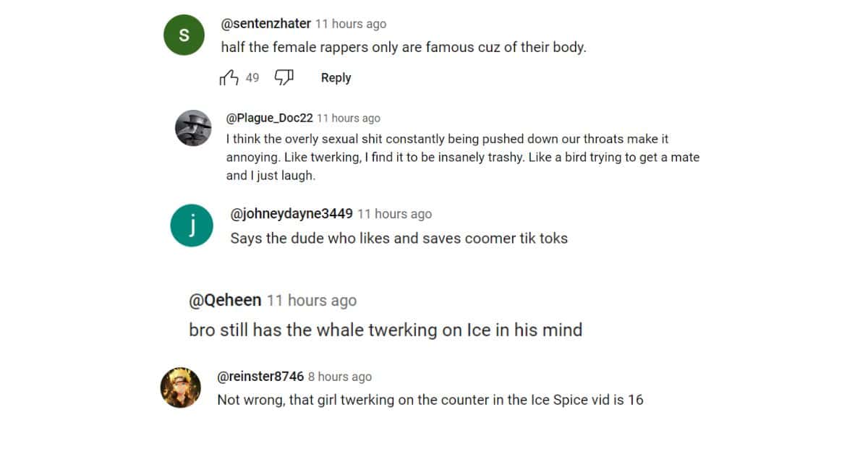Open the Plague_Doc22 profile picture

[x=193, y=128]
